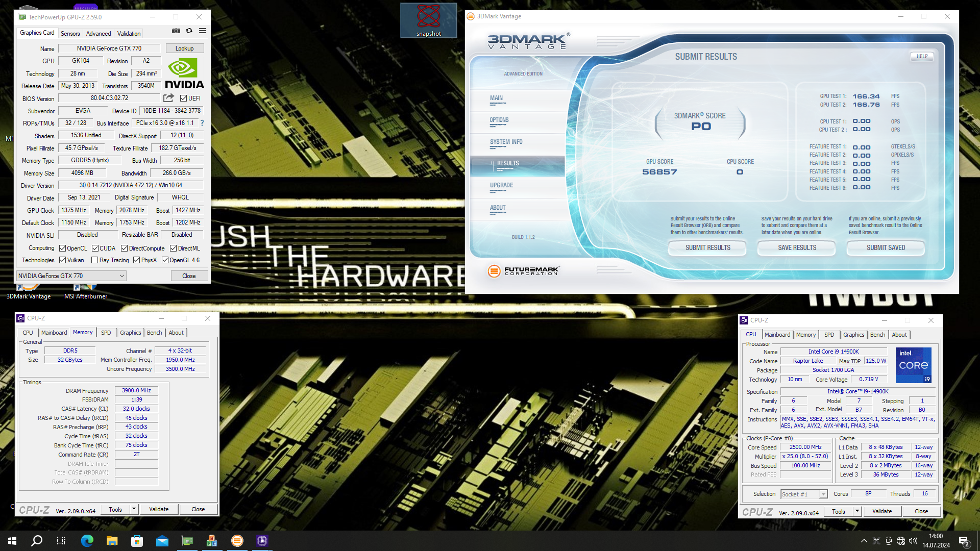This screenshot has width=980, height=551.
Task: Click the GPU-Z Close button
Action: [x=189, y=276]
